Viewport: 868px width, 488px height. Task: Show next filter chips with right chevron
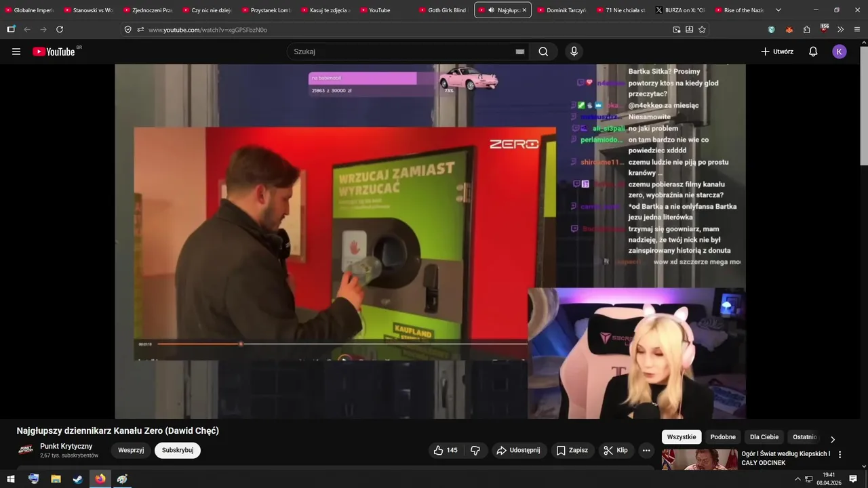pos(833,439)
